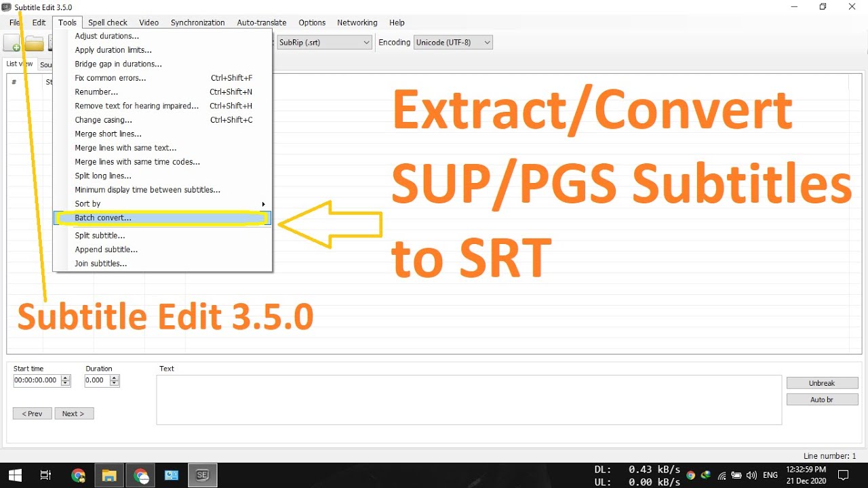
Task: Open the blue monitor app on taskbar
Action: (x=171, y=475)
